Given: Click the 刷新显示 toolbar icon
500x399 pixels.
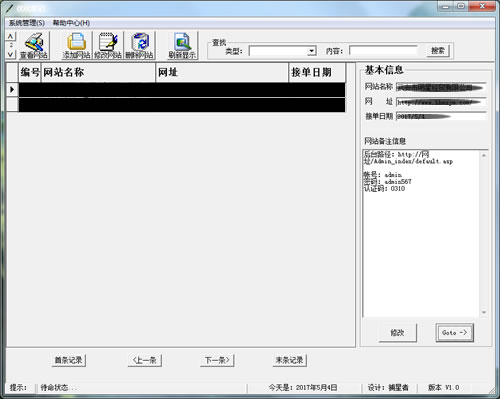Looking at the screenshot, I should point(182,46).
